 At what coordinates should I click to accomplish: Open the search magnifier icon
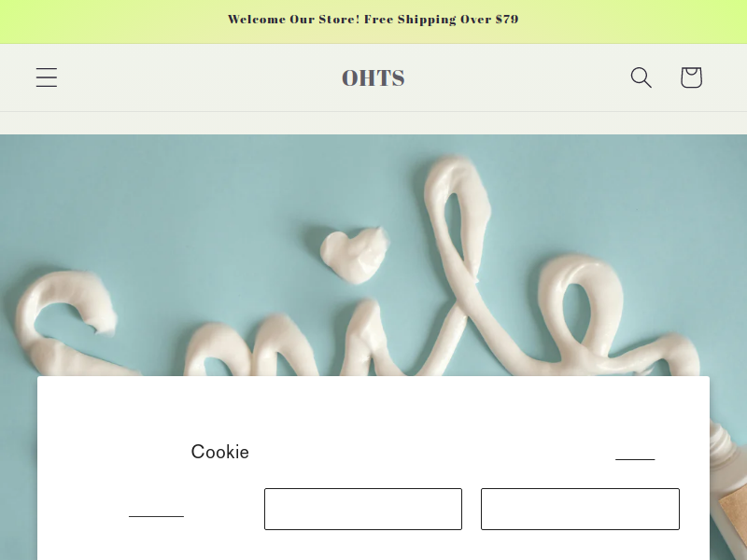[641, 77]
